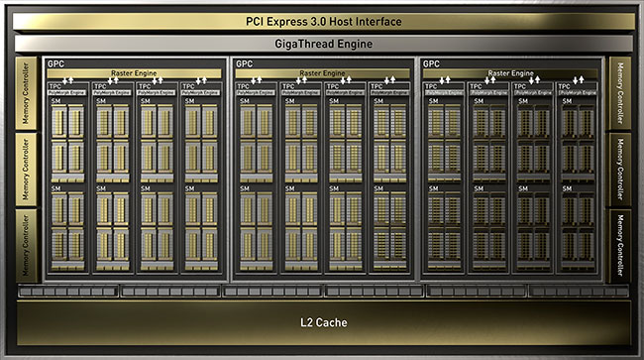Click the first TPC label in the left GPC
The image size is (644, 360).
(55, 86)
